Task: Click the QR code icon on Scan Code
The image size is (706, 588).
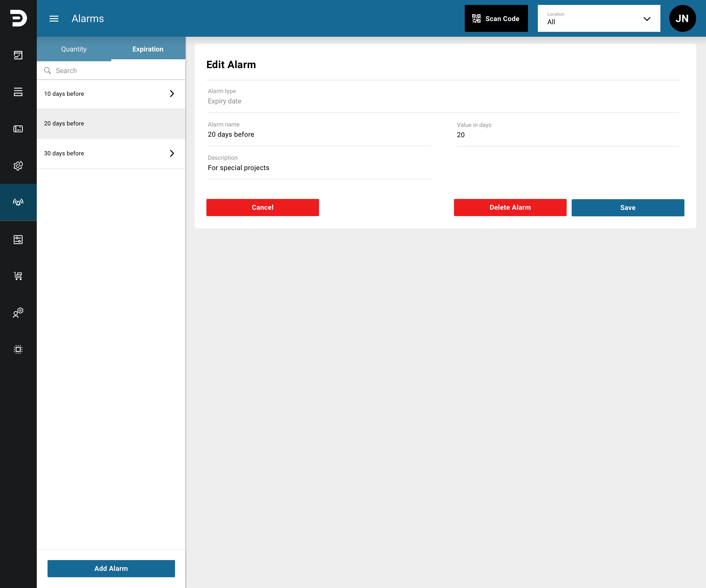Action: (476, 18)
